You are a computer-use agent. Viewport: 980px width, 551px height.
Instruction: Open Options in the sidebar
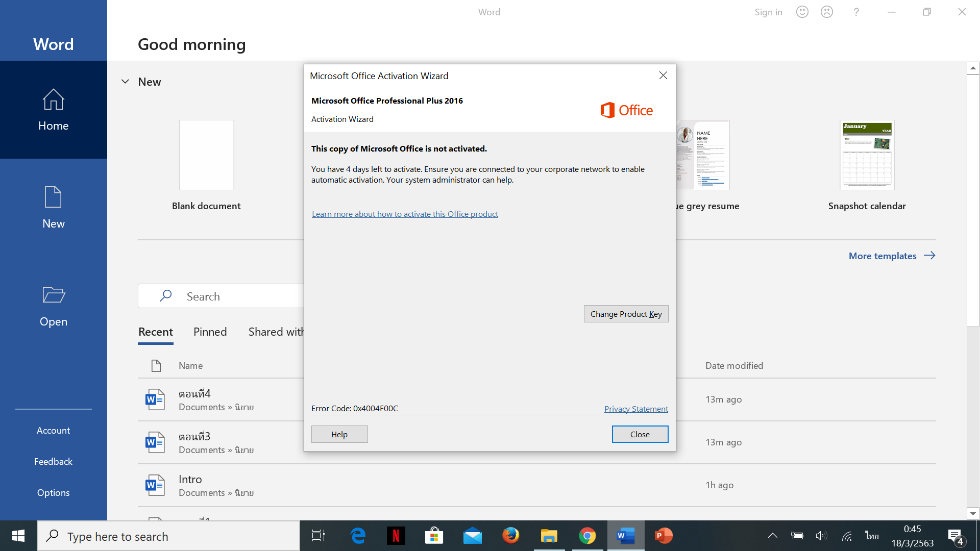tap(53, 492)
